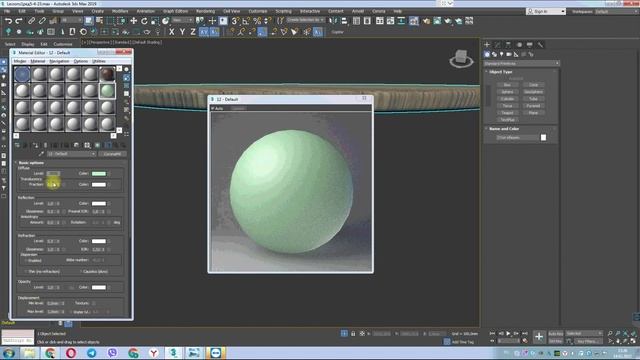The height and width of the screenshot is (360, 640).
Task: Click the CoronaMtl material type button
Action: [x=112, y=154]
